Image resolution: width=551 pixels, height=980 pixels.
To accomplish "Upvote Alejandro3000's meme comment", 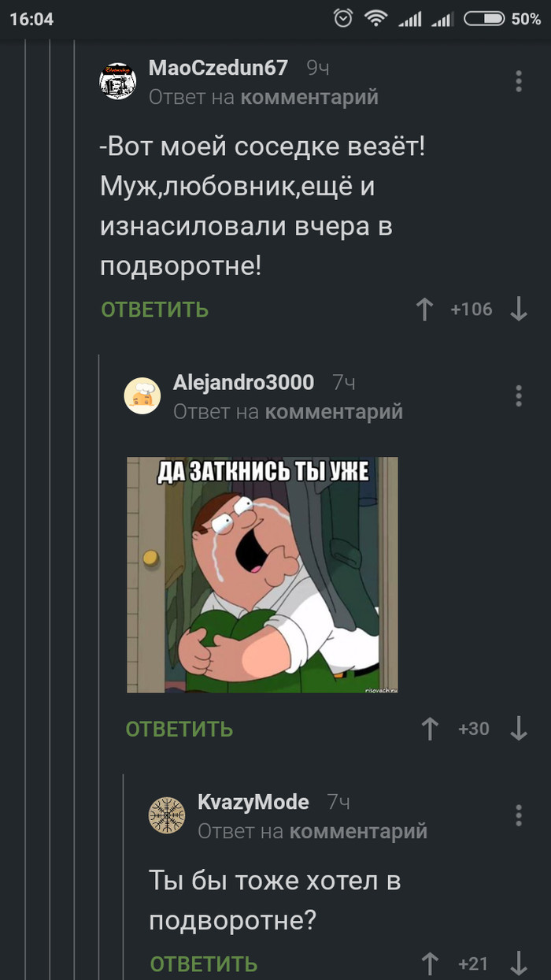I will [430, 729].
